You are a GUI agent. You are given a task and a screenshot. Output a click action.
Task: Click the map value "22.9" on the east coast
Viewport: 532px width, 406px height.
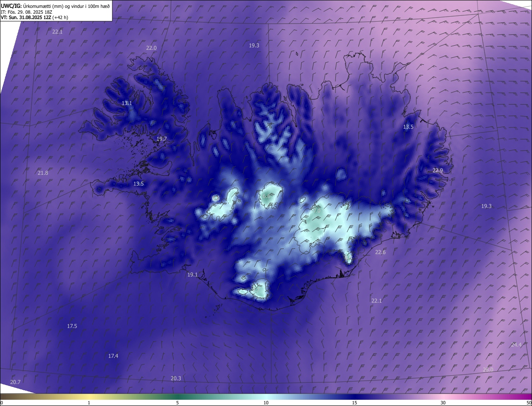pos(438,171)
